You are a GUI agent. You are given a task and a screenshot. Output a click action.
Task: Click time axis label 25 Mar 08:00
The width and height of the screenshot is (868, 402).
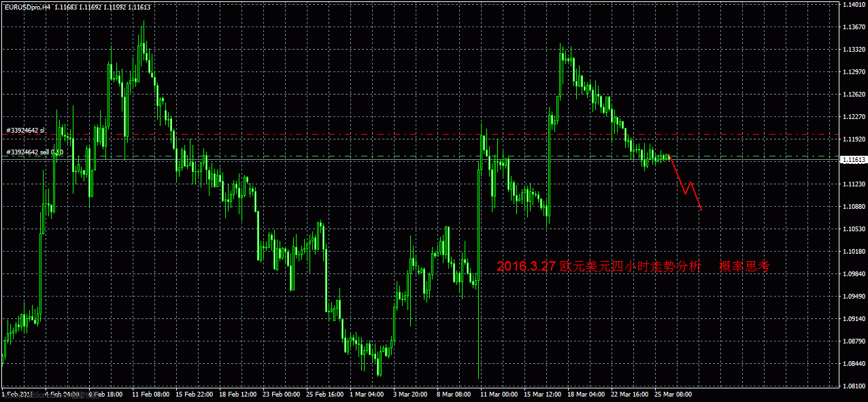pos(673,394)
